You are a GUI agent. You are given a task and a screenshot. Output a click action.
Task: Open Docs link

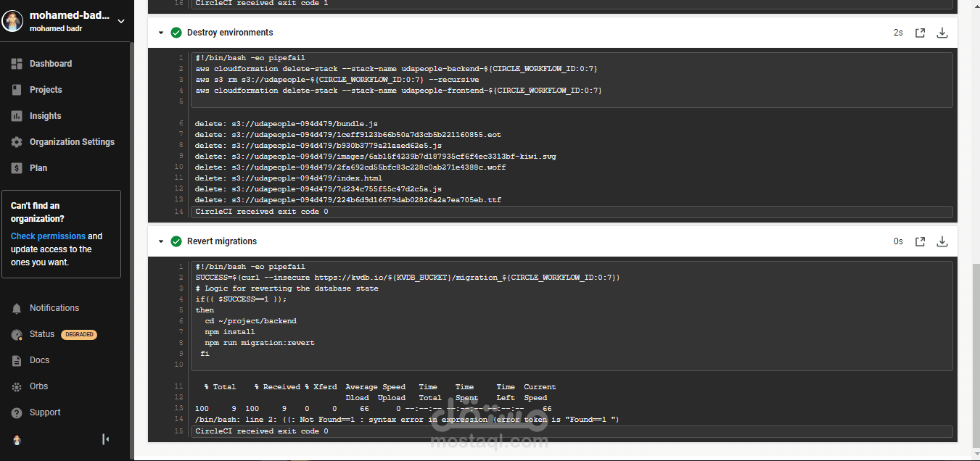point(40,360)
